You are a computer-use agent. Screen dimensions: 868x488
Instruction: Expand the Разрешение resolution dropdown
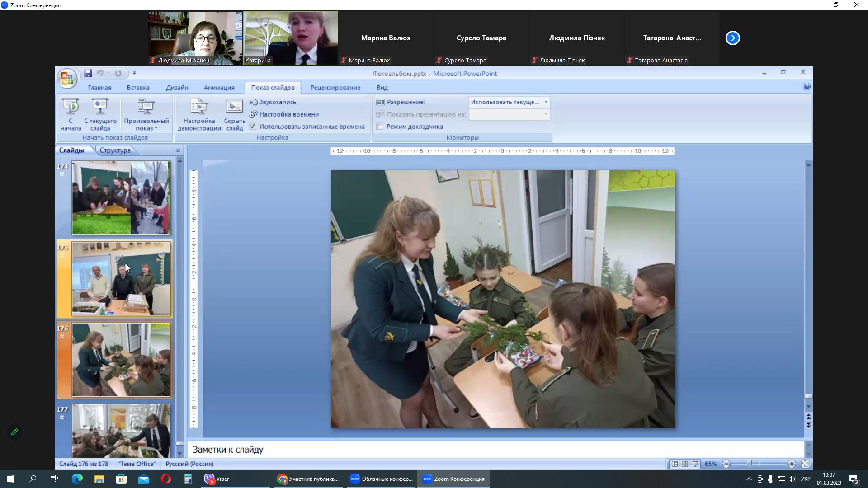point(546,102)
